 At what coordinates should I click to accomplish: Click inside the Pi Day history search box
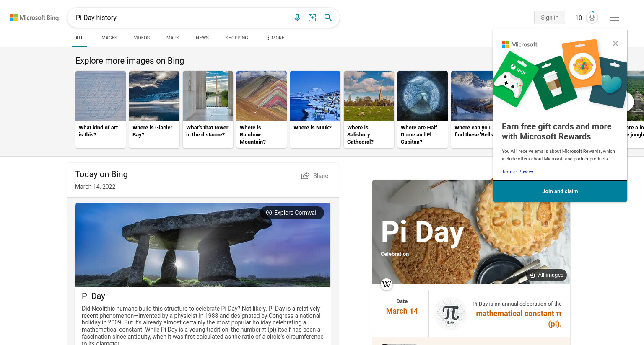coord(180,18)
